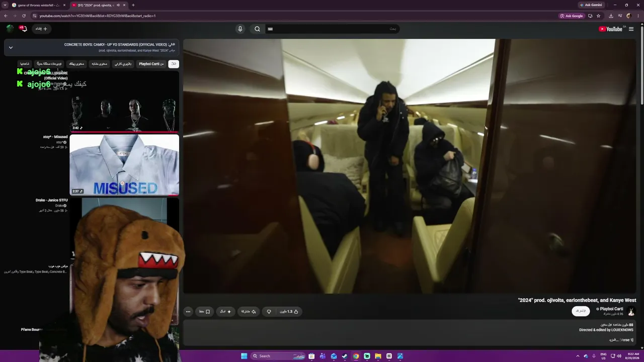Open the Windows Start menu
This screenshot has width=644, height=362.
244,356
